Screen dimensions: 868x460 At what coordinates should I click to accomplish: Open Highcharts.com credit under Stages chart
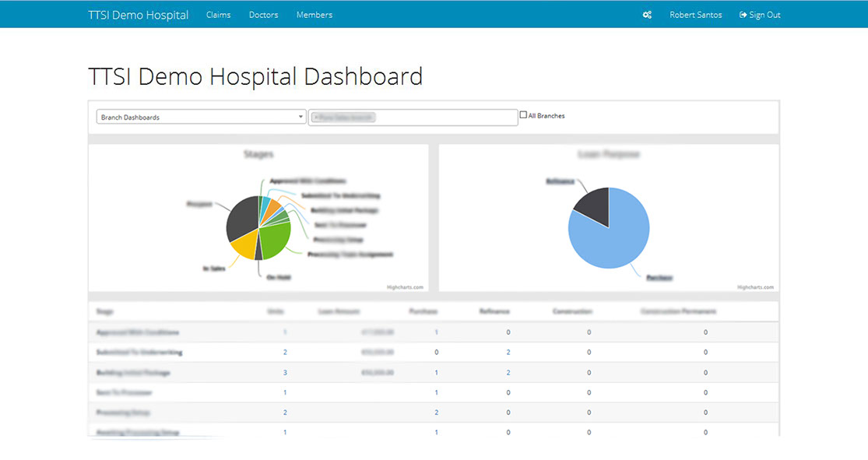(x=405, y=287)
